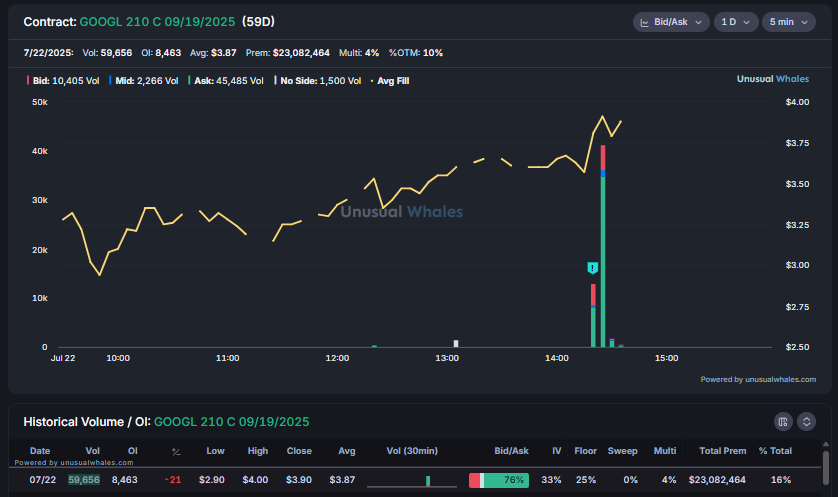This screenshot has width=838, height=497.
Task: Sort the table by the Low column
Action: 215,451
